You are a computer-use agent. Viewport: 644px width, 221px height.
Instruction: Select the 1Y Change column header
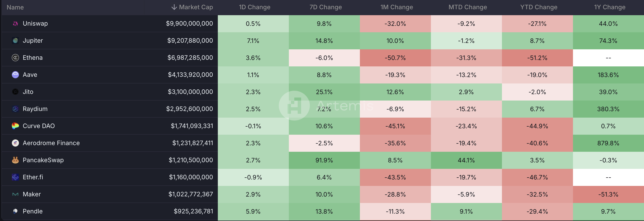pyautogui.click(x=609, y=7)
